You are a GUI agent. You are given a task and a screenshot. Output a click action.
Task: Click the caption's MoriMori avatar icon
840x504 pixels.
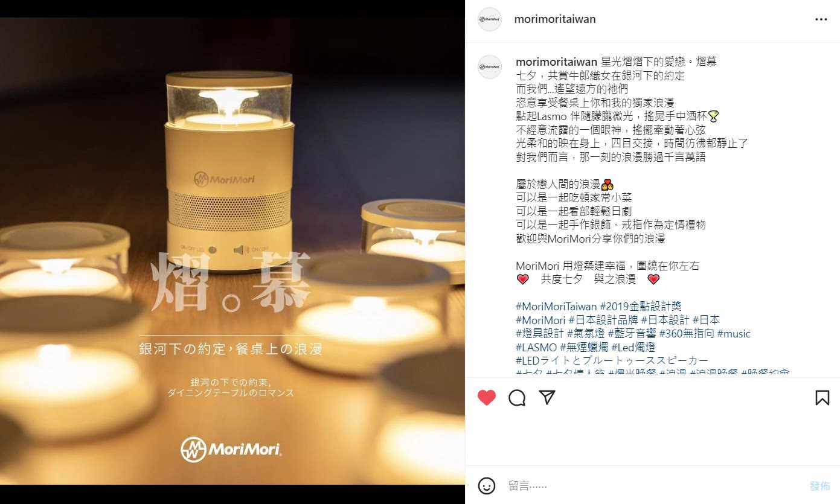(490, 67)
